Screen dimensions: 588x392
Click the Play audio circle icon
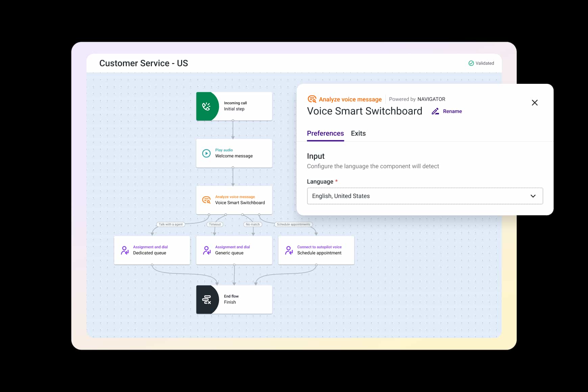[x=206, y=153]
